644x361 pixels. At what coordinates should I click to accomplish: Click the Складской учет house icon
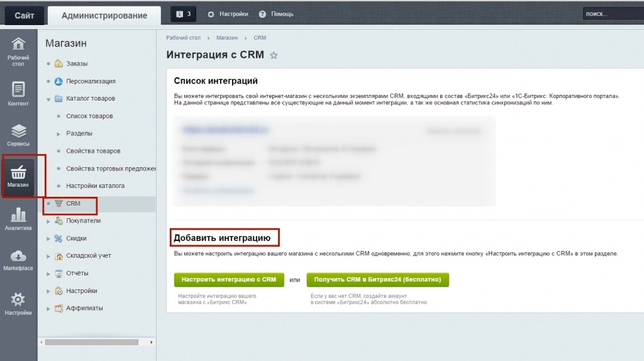[x=58, y=256]
